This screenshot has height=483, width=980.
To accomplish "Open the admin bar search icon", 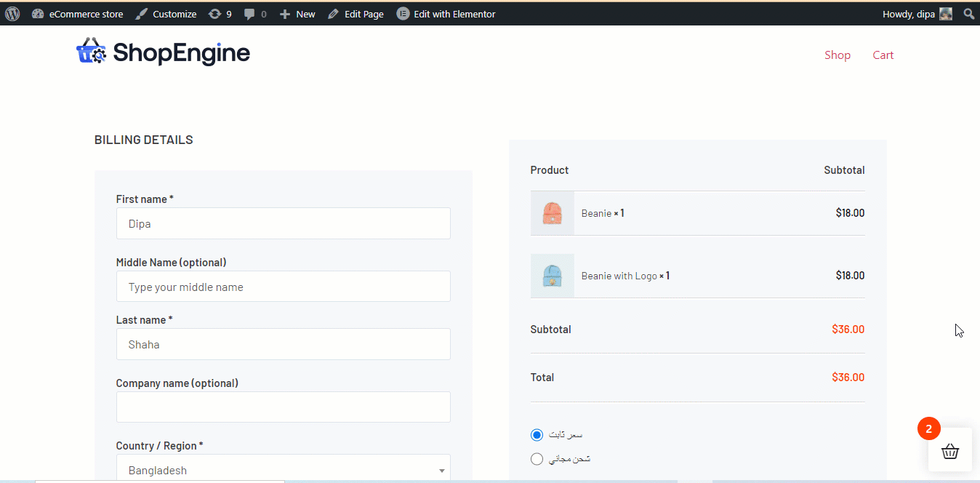I will pos(969,14).
